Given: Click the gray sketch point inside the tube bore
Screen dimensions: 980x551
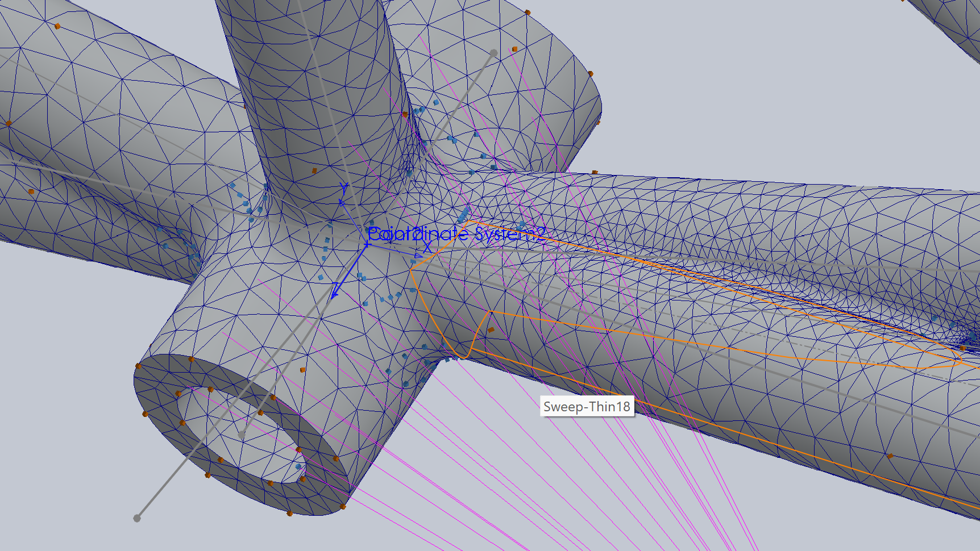Looking at the screenshot, I should click(x=242, y=435).
